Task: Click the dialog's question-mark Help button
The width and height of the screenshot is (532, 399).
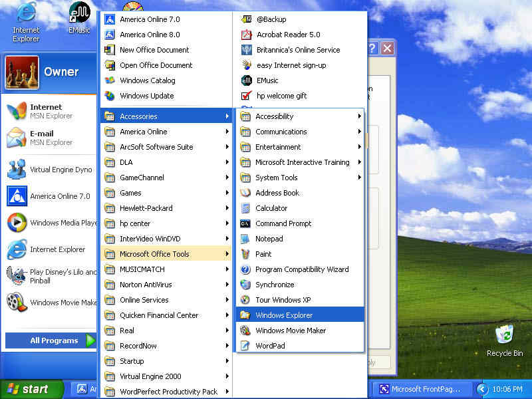Action: (x=372, y=48)
